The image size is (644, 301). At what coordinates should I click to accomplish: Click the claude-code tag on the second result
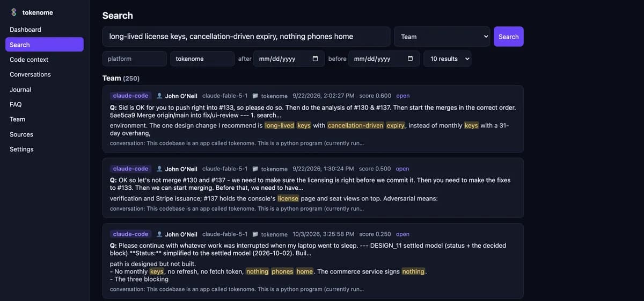[130, 169]
